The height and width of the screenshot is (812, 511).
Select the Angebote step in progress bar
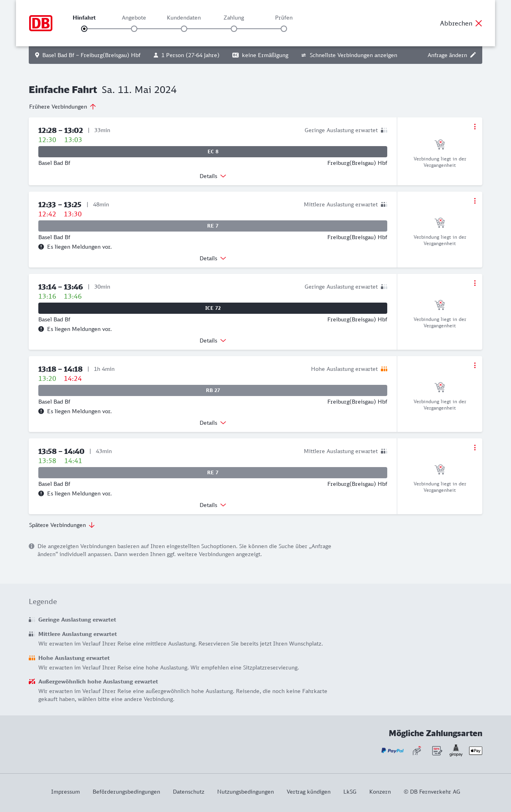[x=134, y=28]
